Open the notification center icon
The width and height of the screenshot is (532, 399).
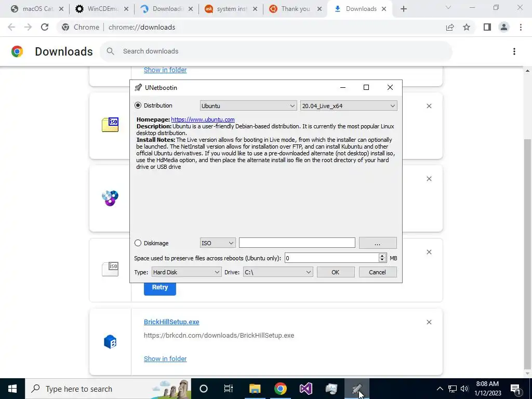[x=515, y=389]
